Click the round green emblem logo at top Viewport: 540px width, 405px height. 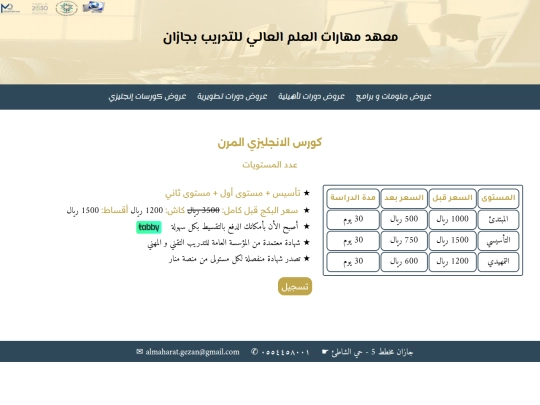(x=66, y=8)
